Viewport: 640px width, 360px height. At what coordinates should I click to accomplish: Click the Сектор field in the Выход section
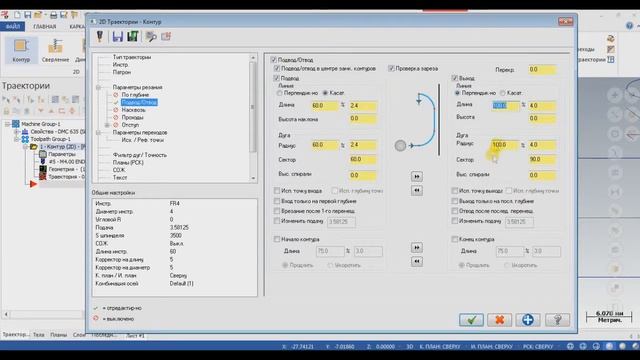click(x=542, y=160)
